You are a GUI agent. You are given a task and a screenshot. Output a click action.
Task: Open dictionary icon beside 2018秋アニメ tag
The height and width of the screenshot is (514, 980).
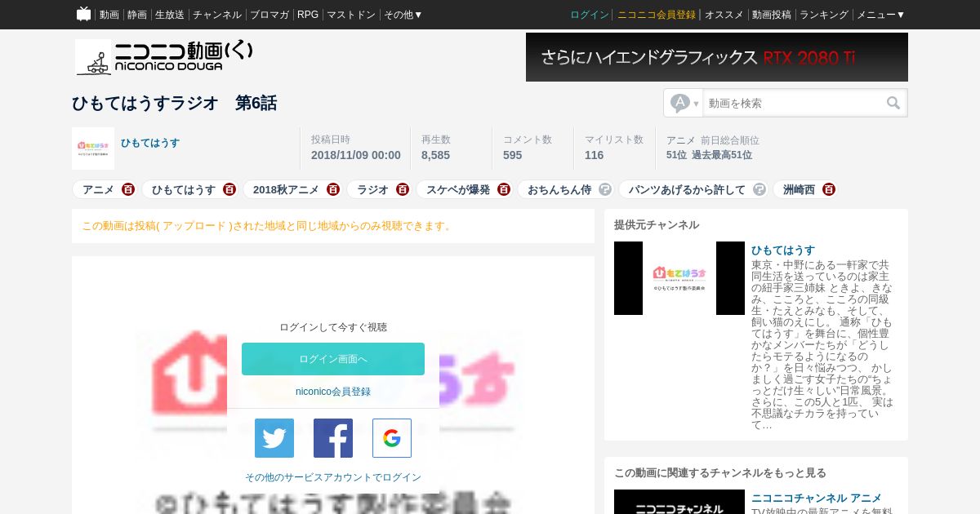pyautogui.click(x=333, y=189)
